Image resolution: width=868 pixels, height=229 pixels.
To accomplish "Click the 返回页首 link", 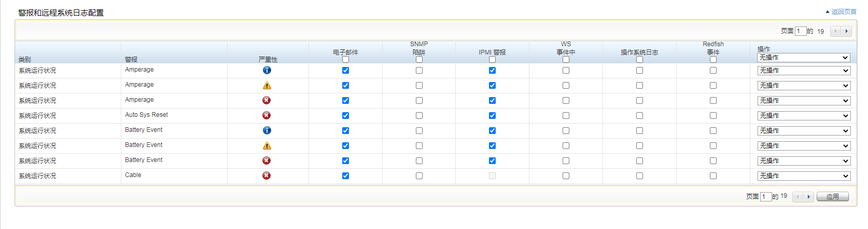I will point(844,11).
